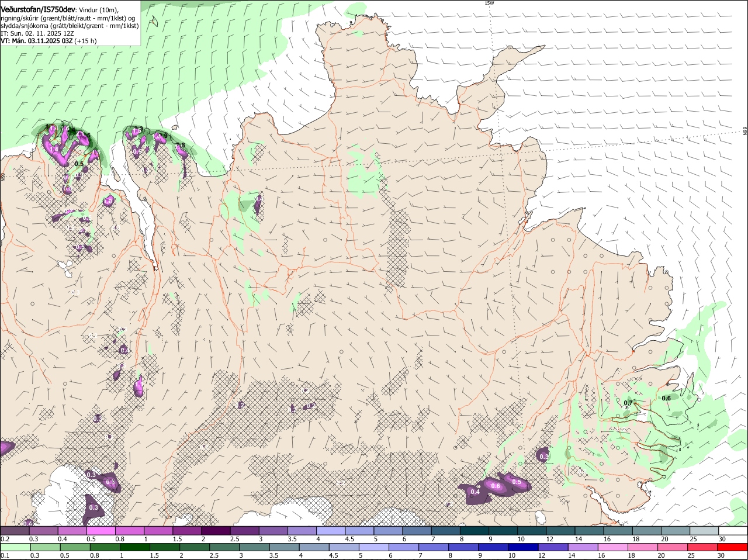Select the grey-green 3 swatch on lower scale
The image size is (748, 560).
[x=254, y=548]
